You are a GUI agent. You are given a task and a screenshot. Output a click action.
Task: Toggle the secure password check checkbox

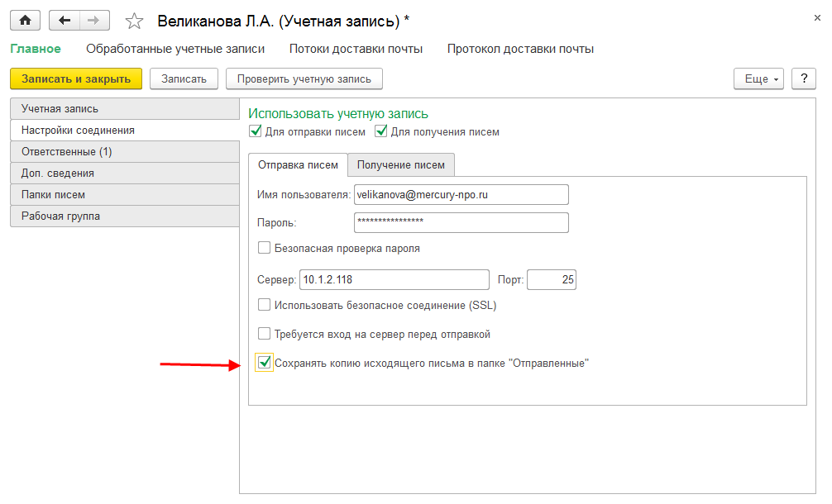[x=265, y=248]
